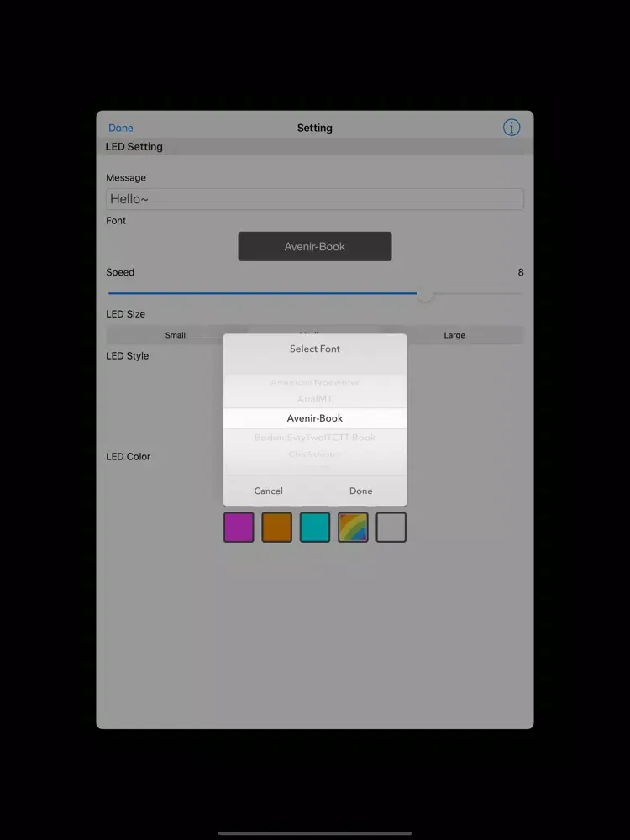630x840 pixels.
Task: Open the info icon in the Setting header
Action: click(511, 128)
